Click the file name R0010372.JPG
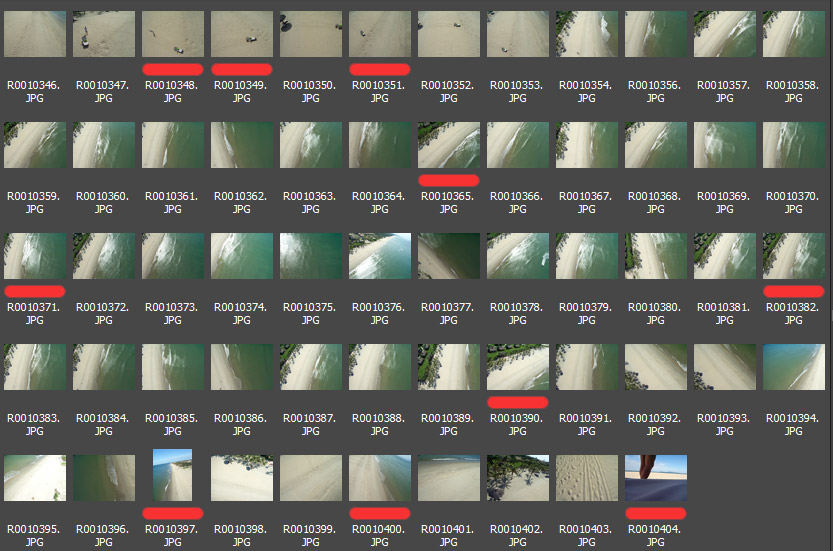This screenshot has width=833, height=551. (x=103, y=313)
